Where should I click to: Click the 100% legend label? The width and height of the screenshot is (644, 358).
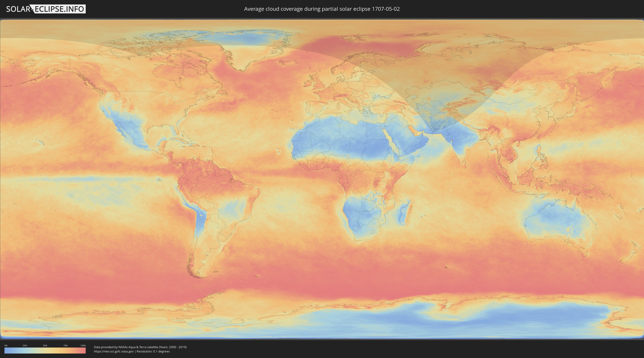coord(83,345)
